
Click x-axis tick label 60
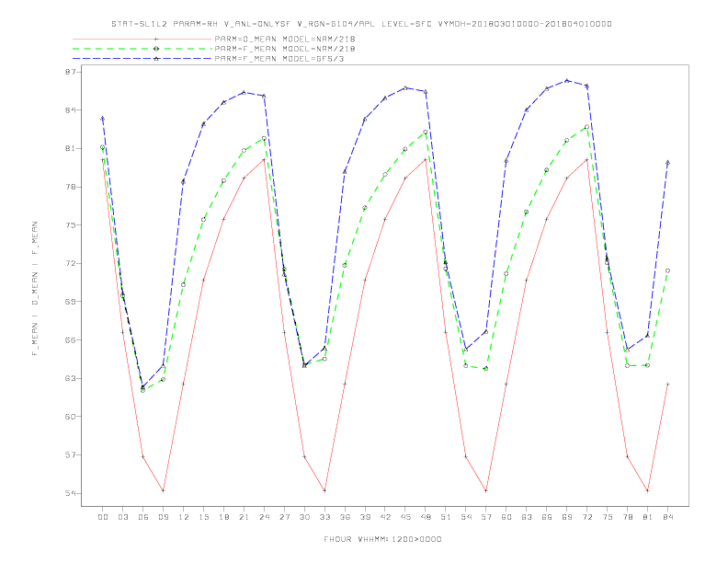pyautogui.click(x=506, y=517)
